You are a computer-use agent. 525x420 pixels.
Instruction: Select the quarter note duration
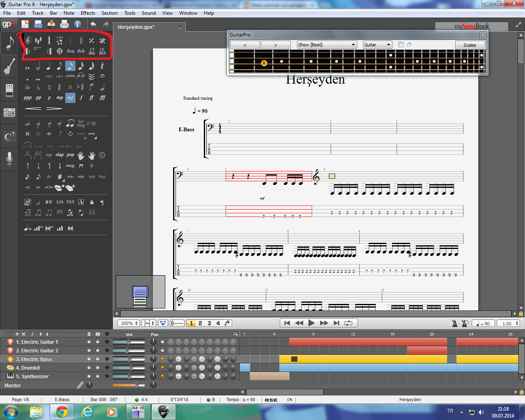(x=49, y=66)
